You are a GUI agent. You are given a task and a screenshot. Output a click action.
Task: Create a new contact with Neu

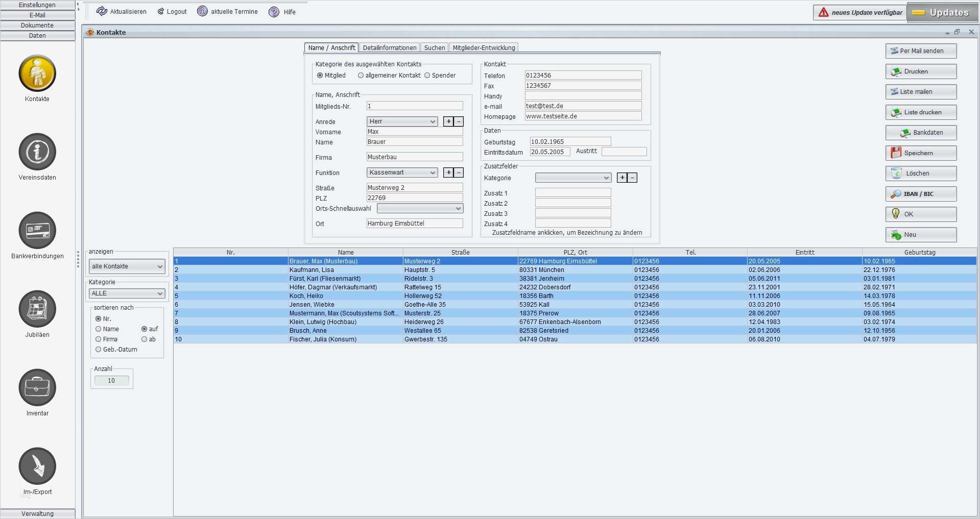pyautogui.click(x=921, y=235)
